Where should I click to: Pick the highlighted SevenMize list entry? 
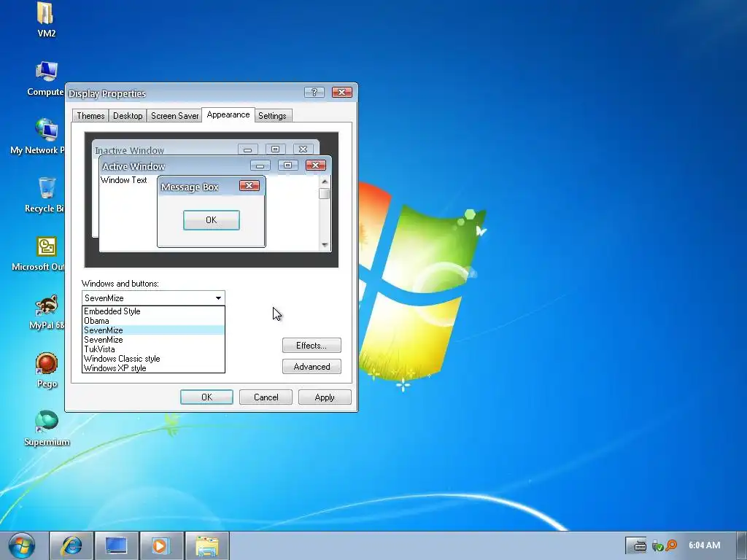[x=153, y=330]
